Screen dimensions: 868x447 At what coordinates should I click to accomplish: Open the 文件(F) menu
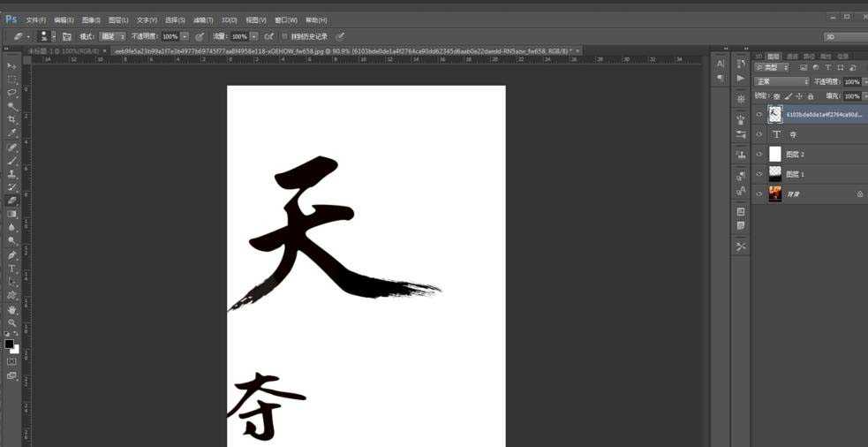point(35,19)
